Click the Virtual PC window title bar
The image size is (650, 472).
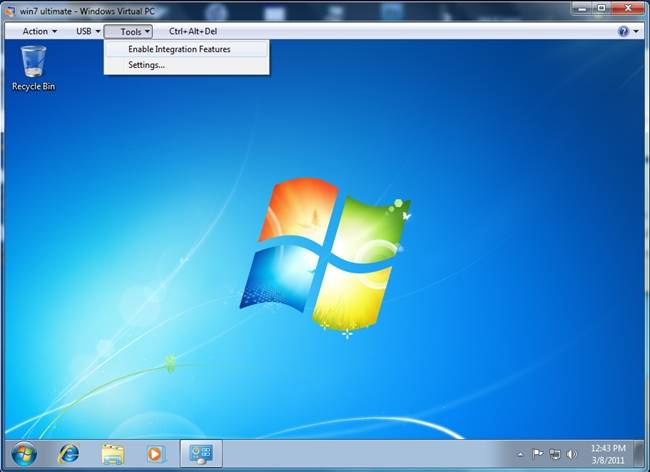click(300, 9)
